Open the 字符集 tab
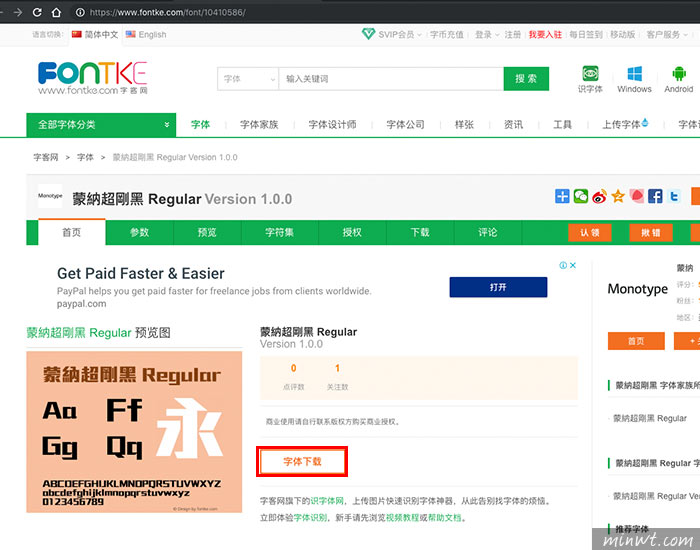The image size is (700, 550). (x=279, y=232)
